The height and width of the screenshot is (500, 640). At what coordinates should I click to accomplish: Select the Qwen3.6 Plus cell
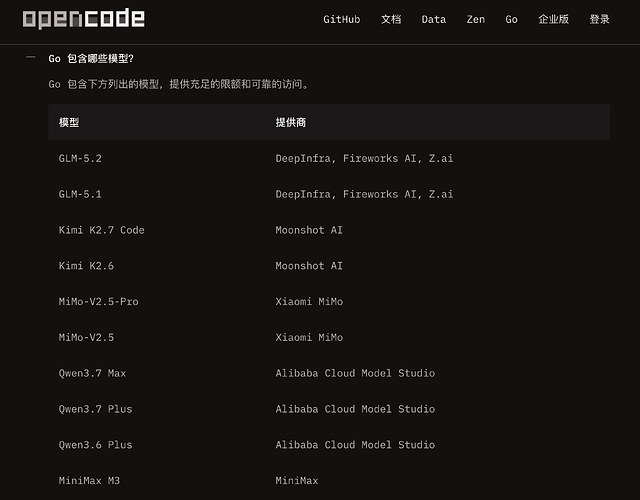[95, 445]
